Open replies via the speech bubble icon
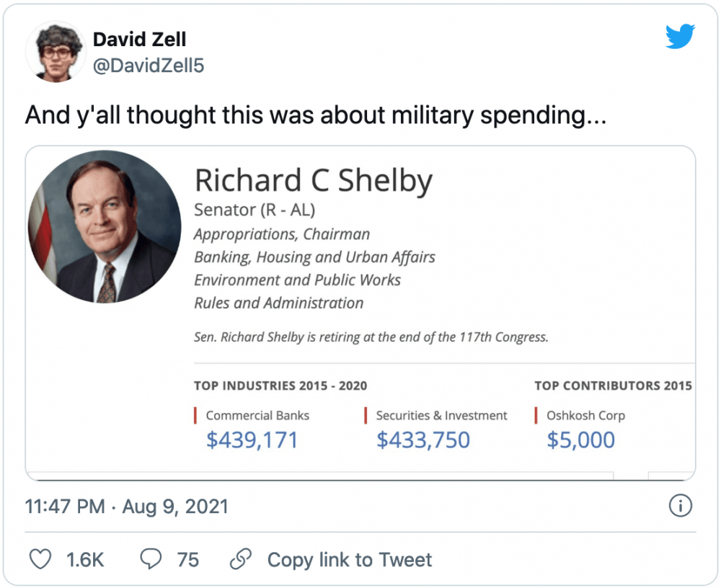721x588 pixels. click(x=151, y=559)
